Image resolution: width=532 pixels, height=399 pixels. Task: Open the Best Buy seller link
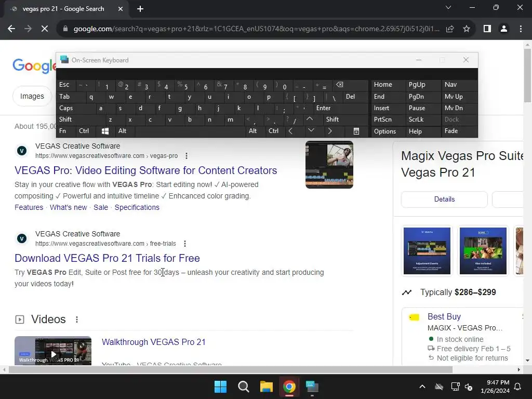pos(444,316)
